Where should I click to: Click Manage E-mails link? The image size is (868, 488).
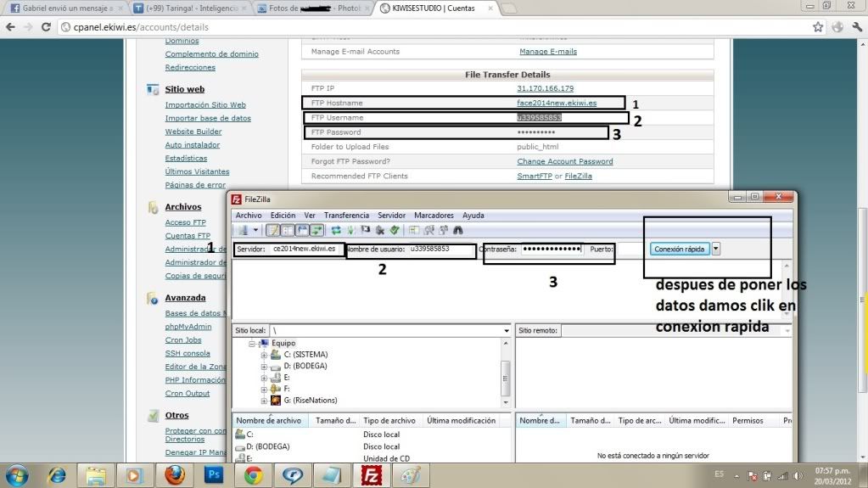pos(548,52)
